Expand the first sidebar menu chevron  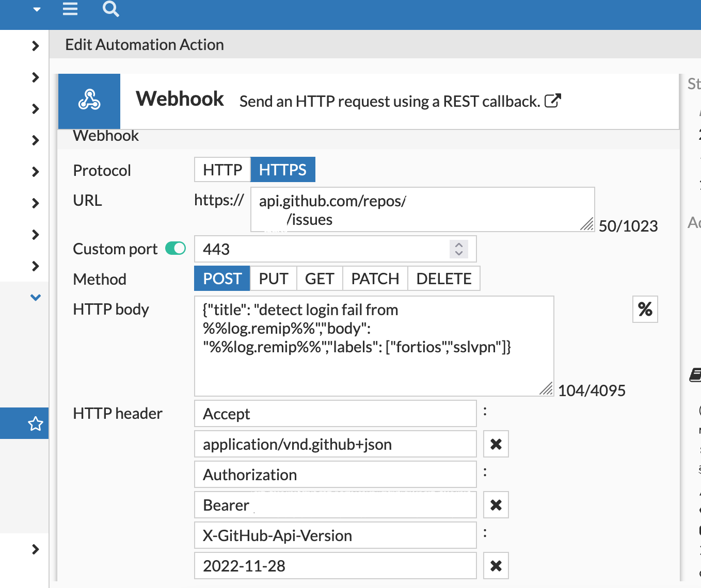(x=35, y=45)
